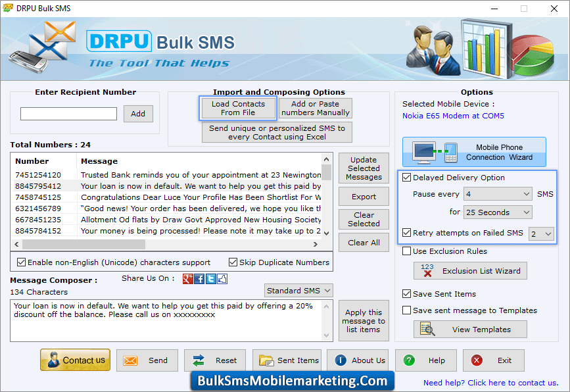This screenshot has width=570, height=392.
Task: Click Add or Paste numbers Manually
Action: pos(315,108)
